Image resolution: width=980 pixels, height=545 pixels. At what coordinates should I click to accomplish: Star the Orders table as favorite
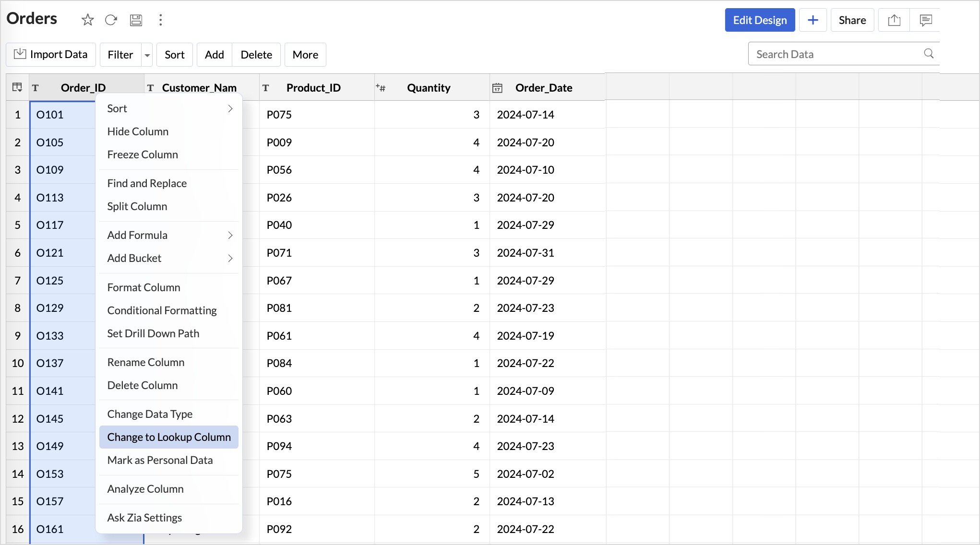pos(87,20)
